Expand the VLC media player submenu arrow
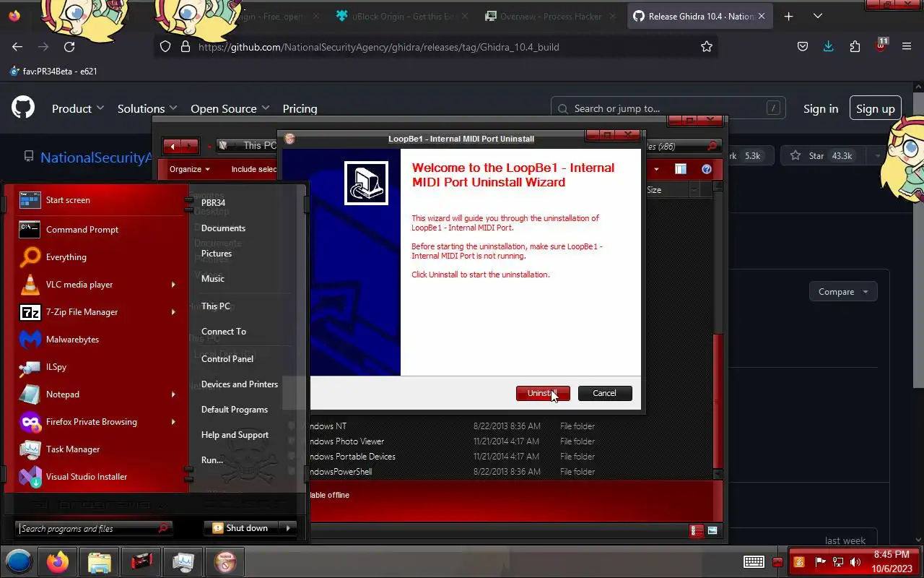 click(x=173, y=285)
